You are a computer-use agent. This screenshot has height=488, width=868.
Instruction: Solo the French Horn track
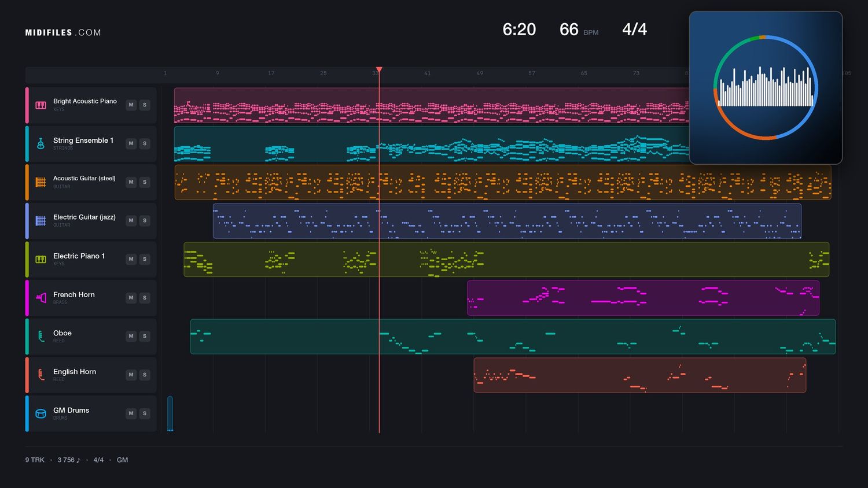pos(145,298)
